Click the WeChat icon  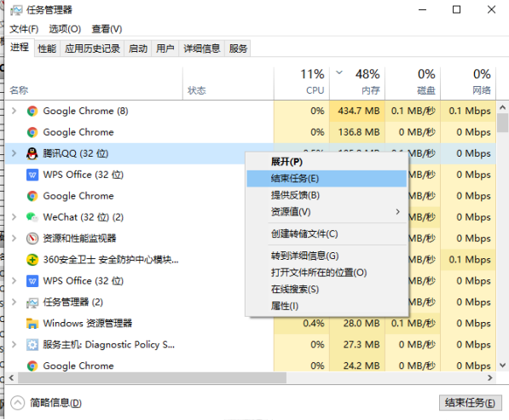(x=32, y=217)
